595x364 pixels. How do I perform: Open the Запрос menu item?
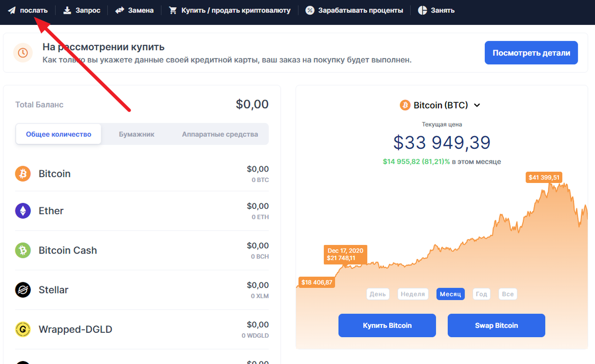[x=88, y=10]
